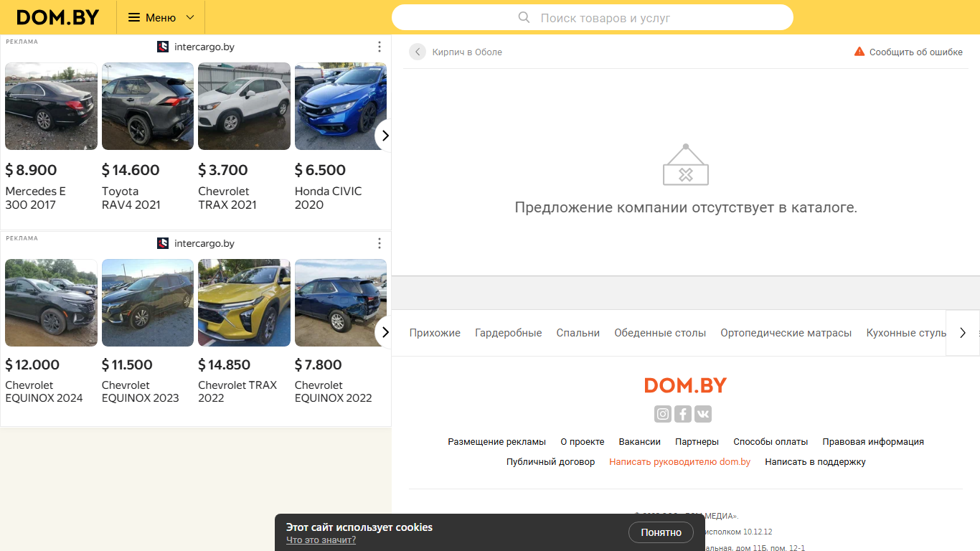Open Mercedes E 300 2017 thumbnail
980x551 pixels.
coord(51,106)
